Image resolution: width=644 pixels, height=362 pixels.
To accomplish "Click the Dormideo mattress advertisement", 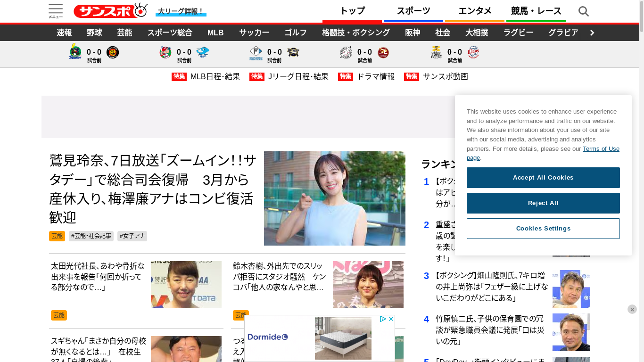I will click(320, 338).
